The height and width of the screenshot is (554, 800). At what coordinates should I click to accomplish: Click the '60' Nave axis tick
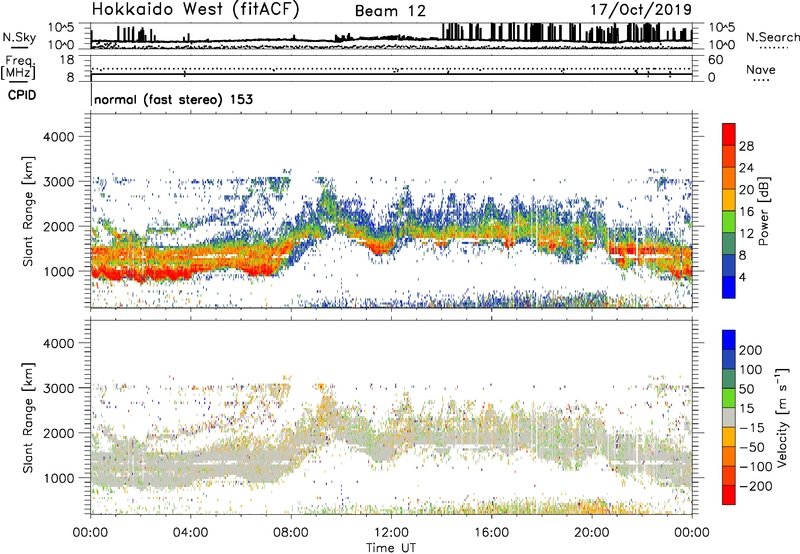[715, 60]
